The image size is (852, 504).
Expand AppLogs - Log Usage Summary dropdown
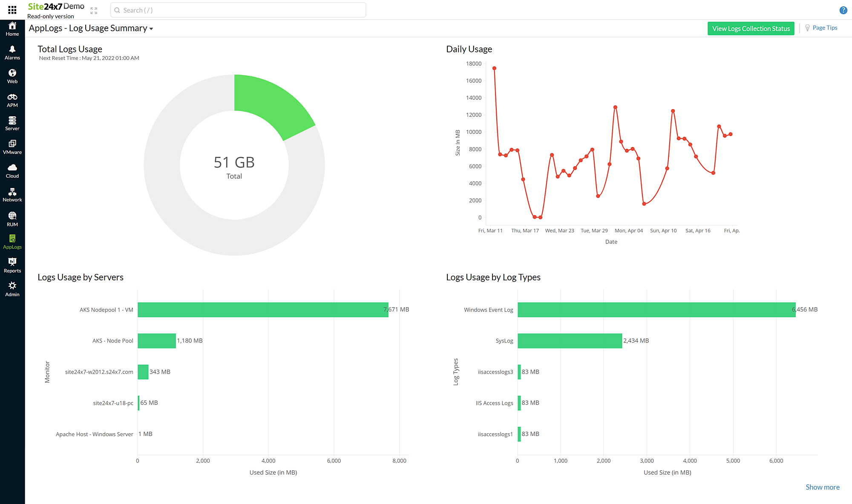[x=151, y=29]
